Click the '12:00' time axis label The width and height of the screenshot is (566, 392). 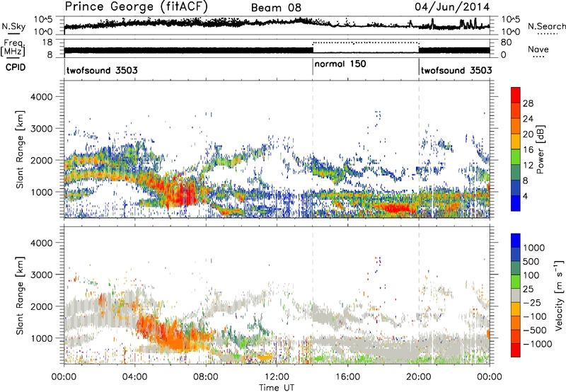[x=277, y=377]
